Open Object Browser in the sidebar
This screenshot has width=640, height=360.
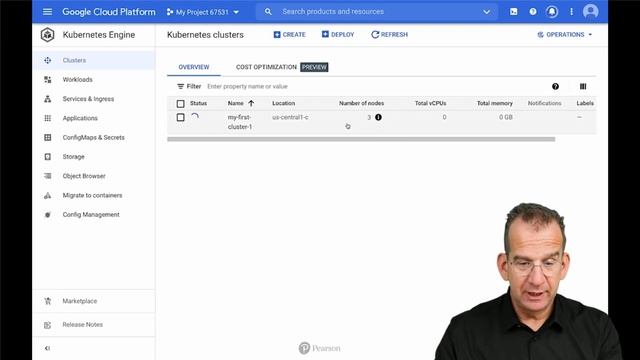pos(84,176)
